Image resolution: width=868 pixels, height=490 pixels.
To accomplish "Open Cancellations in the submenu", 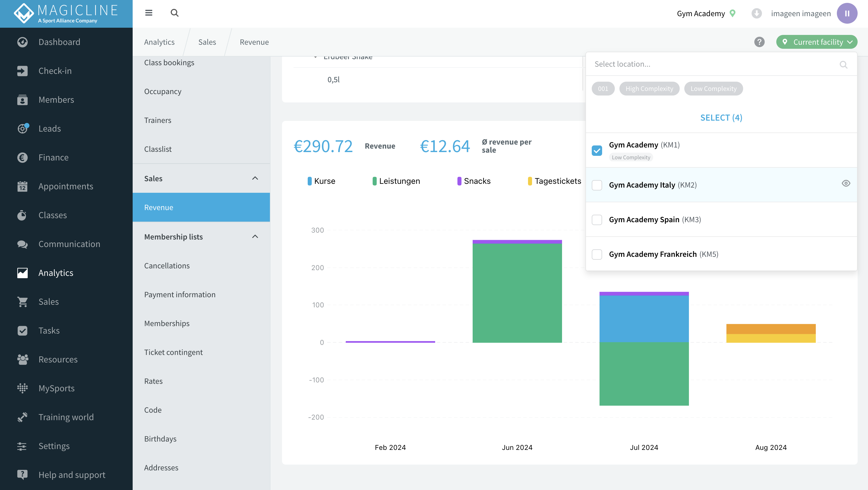I will [167, 266].
